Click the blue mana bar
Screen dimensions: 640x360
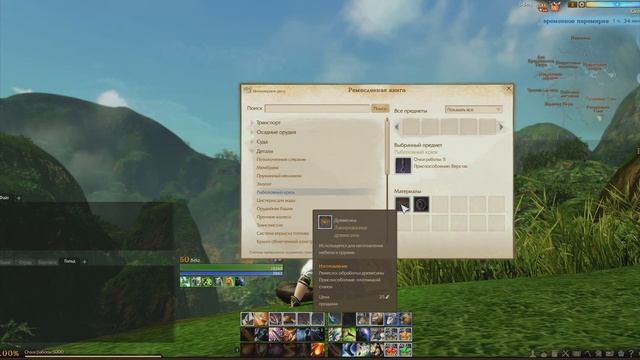[x=231, y=273]
